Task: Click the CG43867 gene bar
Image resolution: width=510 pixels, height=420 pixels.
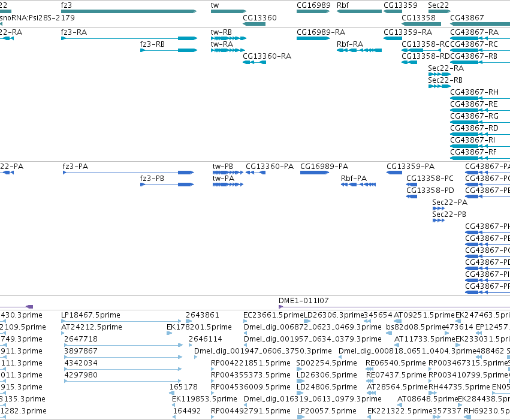Action: (480, 24)
